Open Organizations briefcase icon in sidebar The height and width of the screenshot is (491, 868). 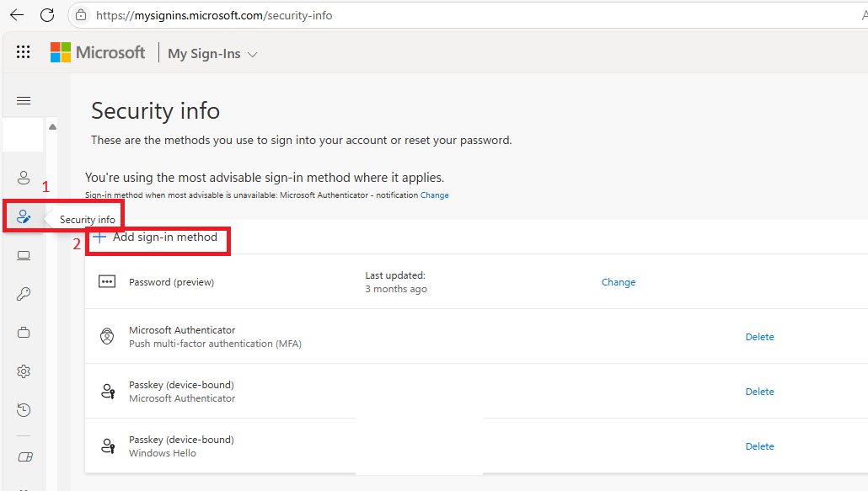click(24, 333)
